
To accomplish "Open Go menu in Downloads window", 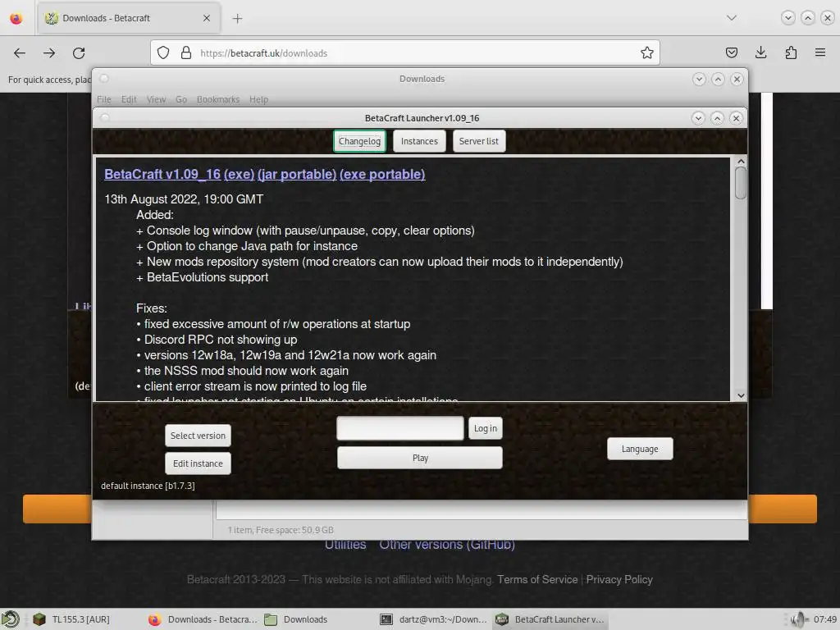I will (x=181, y=99).
